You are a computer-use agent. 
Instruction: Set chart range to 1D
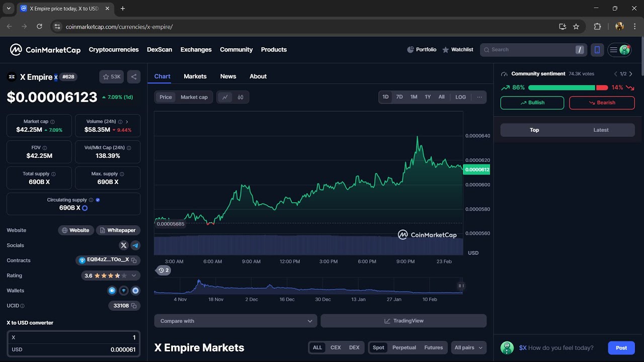[x=385, y=97]
